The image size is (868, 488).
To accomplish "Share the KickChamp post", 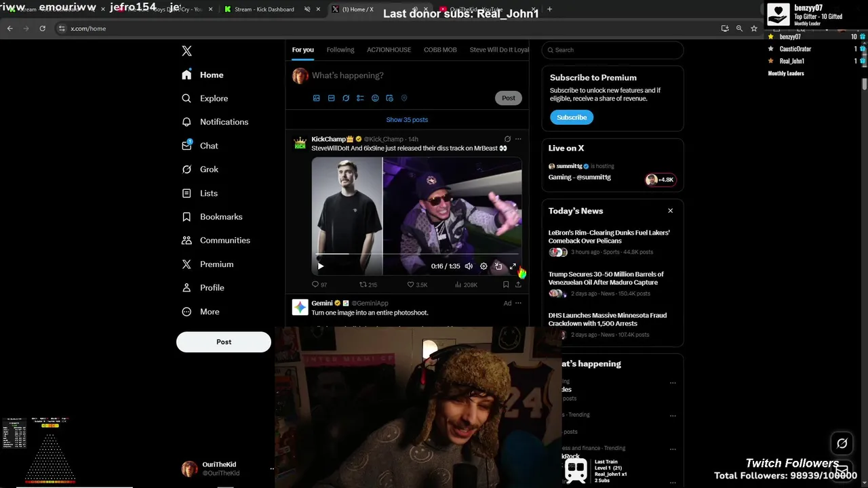I will [518, 285].
